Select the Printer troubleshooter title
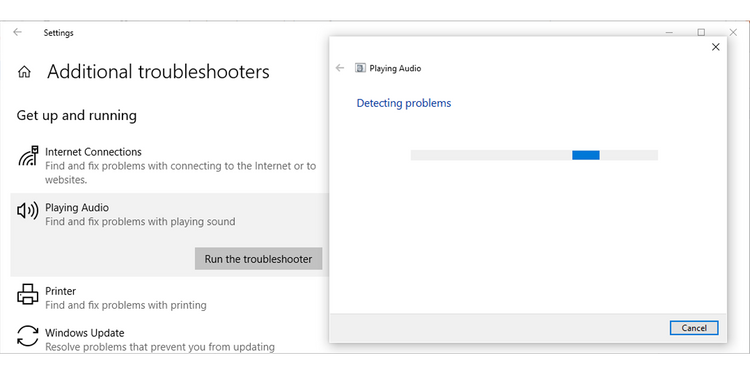The image size is (750, 375). pyautogui.click(x=60, y=291)
